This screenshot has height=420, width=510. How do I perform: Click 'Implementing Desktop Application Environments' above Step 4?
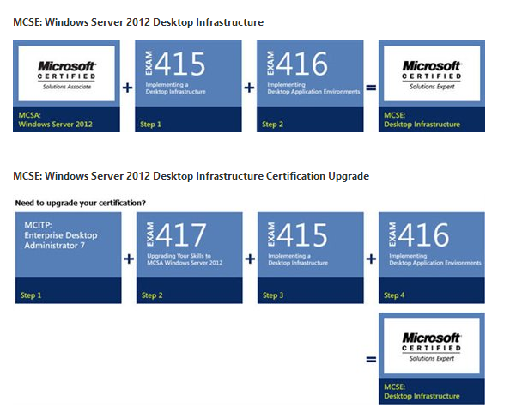[x=435, y=259]
